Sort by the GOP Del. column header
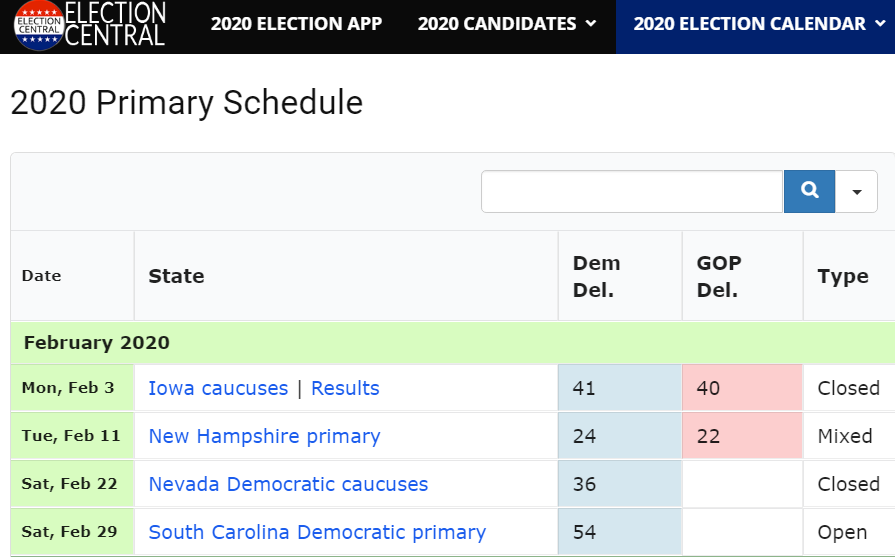Image resolution: width=895 pixels, height=557 pixels. [719, 276]
